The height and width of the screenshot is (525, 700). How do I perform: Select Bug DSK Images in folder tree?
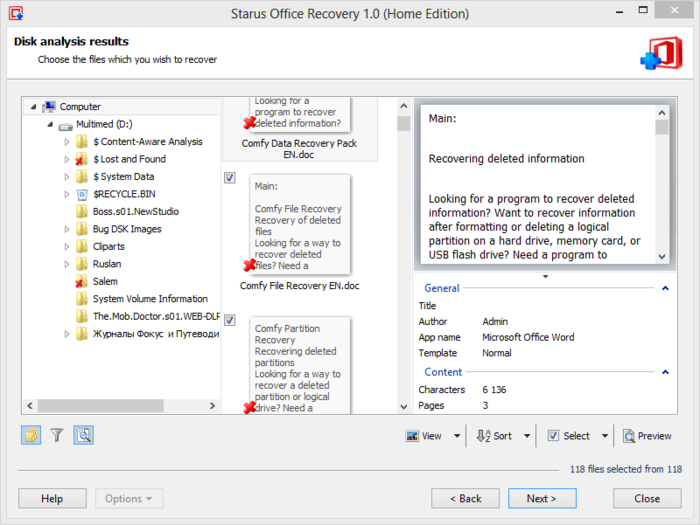tap(126, 229)
